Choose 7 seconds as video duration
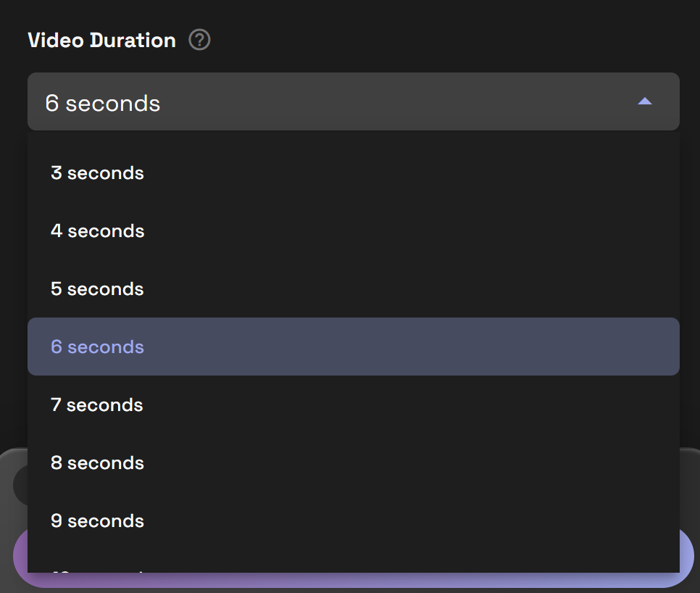700x593 pixels. tap(97, 405)
